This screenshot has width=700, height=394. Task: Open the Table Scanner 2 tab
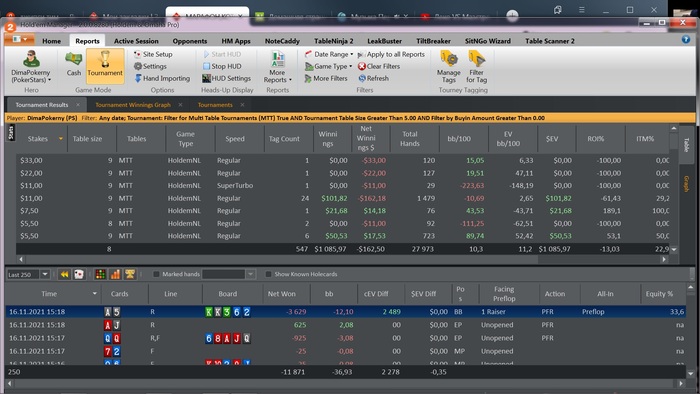pos(550,41)
